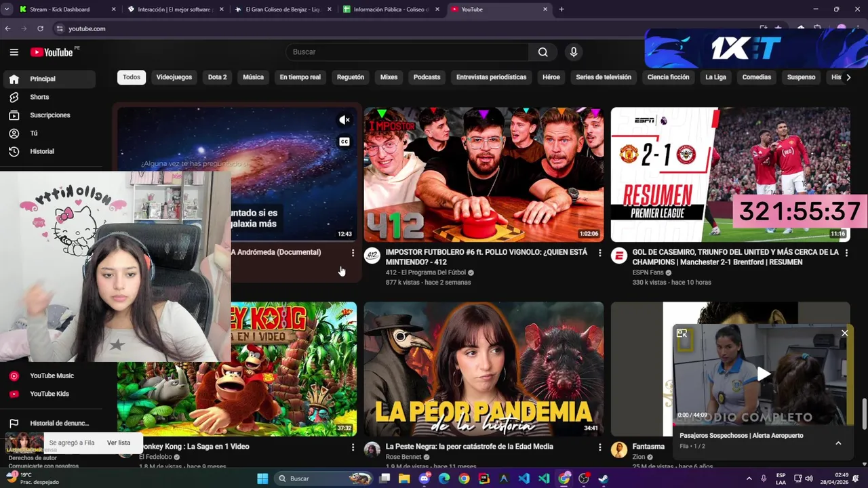Open Historial de denuncias sidebar item

48,423
